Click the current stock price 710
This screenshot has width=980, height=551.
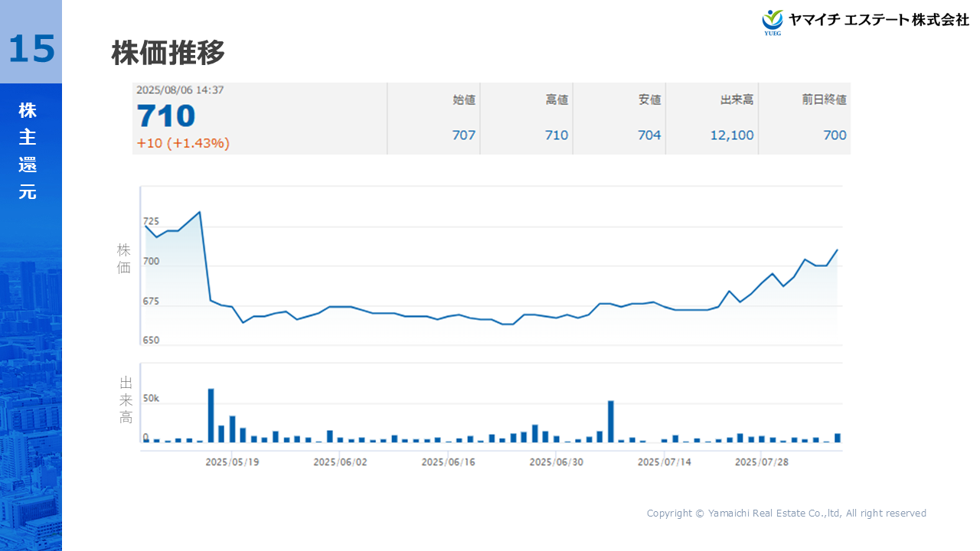(x=166, y=116)
